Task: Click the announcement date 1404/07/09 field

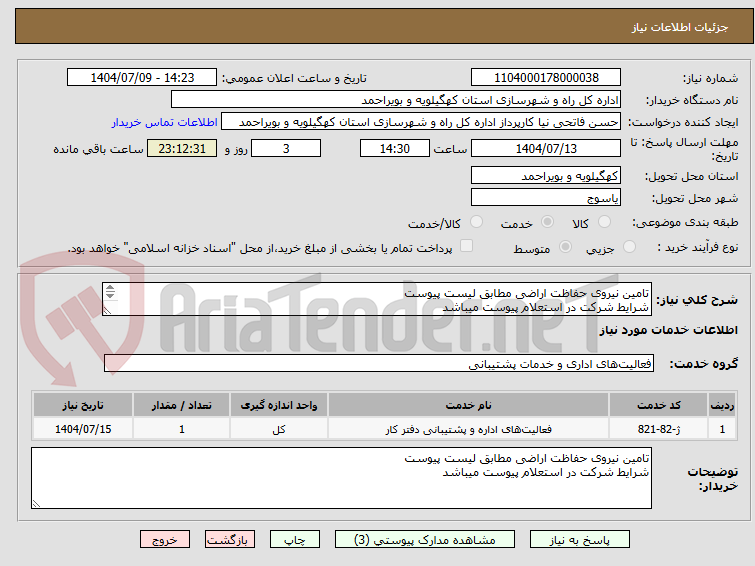Action: [142, 78]
